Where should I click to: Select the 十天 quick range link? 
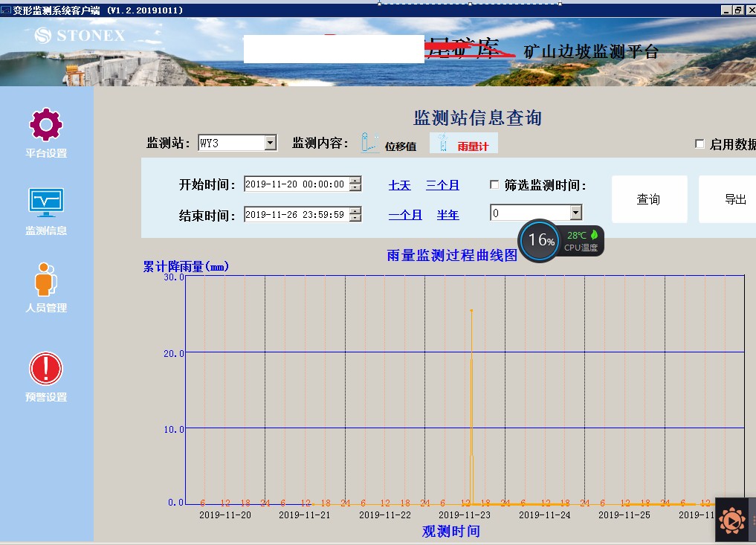pos(399,185)
